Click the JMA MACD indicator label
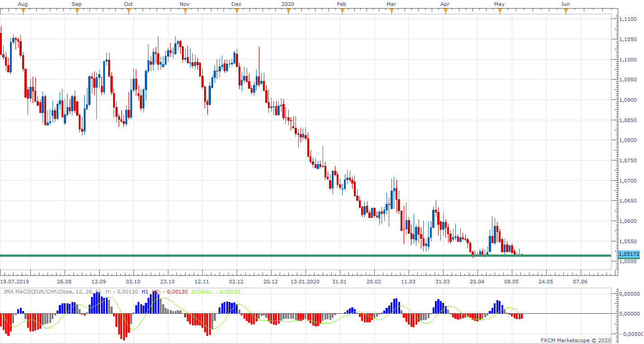 [x=52, y=292]
